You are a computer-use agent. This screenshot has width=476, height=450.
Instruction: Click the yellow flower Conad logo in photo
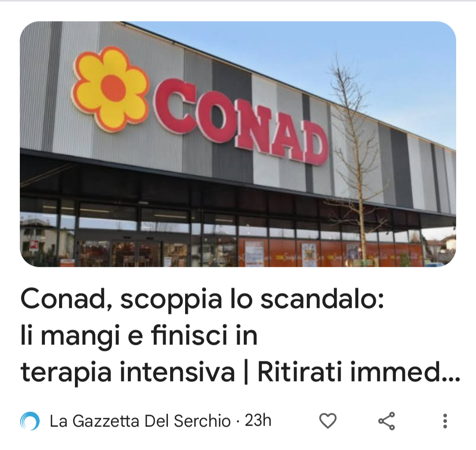point(111,89)
